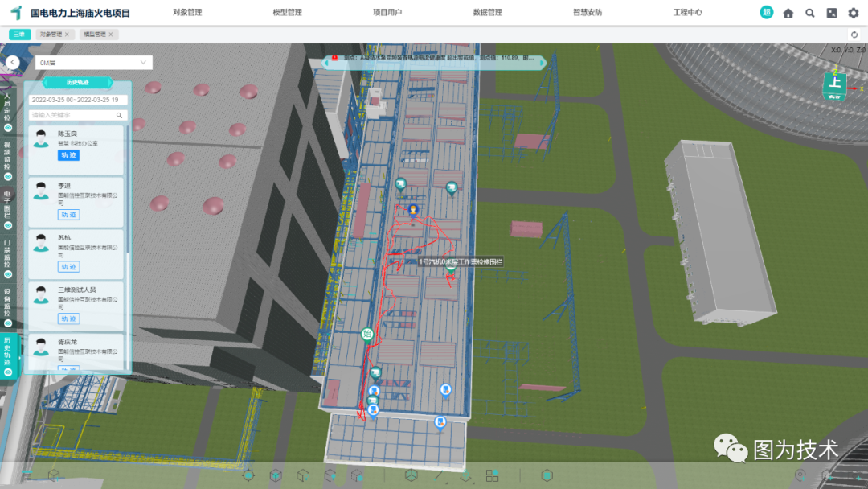Toggle the eye under 门禁监控

8,273
